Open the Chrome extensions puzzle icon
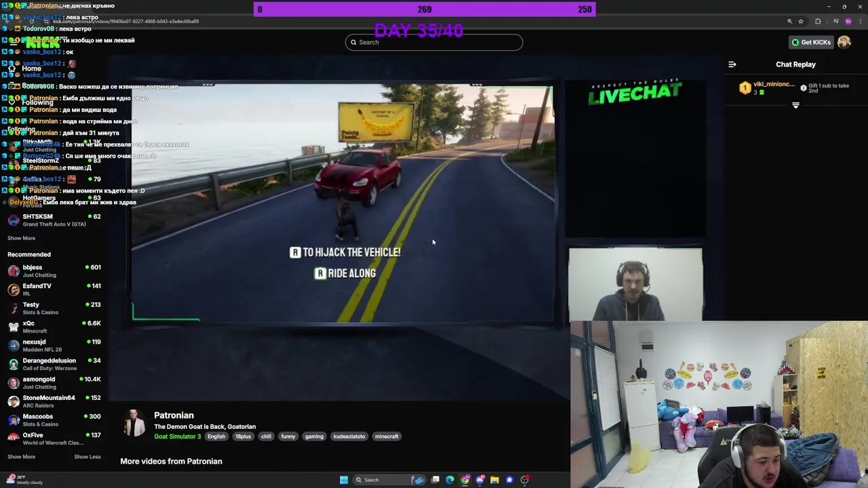This screenshot has width=868, height=488. [x=818, y=21]
